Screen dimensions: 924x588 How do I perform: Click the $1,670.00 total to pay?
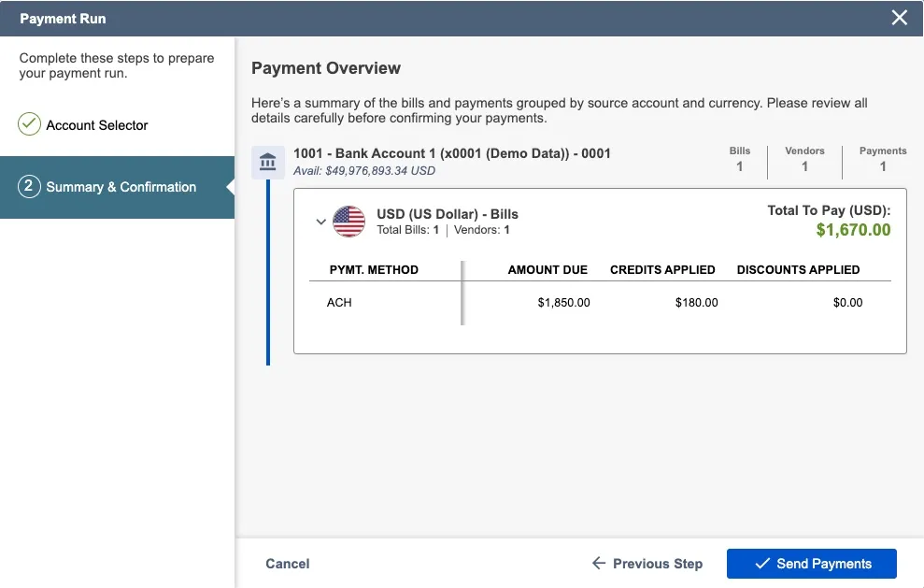click(853, 230)
